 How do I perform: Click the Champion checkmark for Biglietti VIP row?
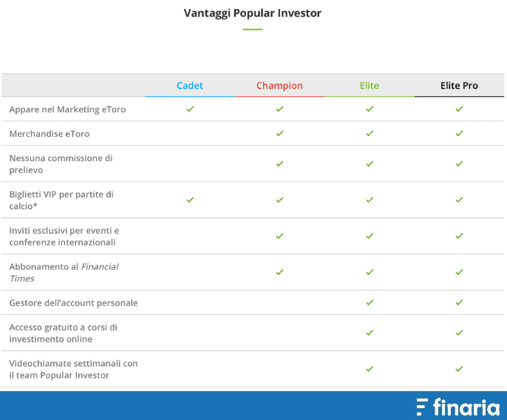tap(279, 200)
